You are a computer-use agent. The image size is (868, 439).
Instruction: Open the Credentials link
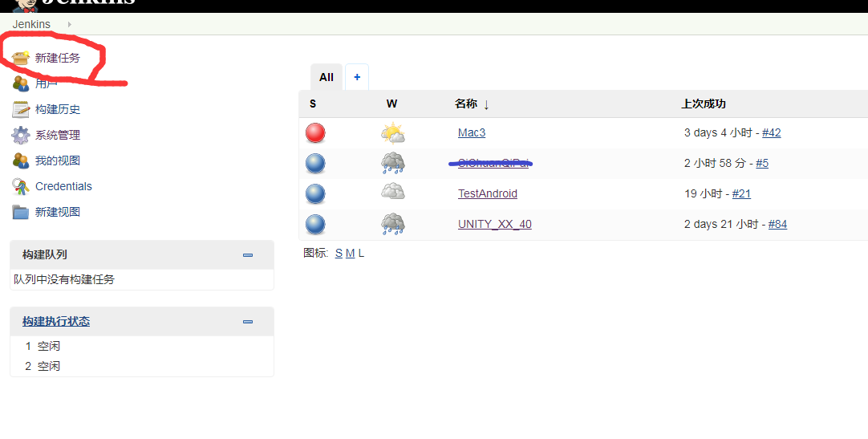tap(63, 186)
